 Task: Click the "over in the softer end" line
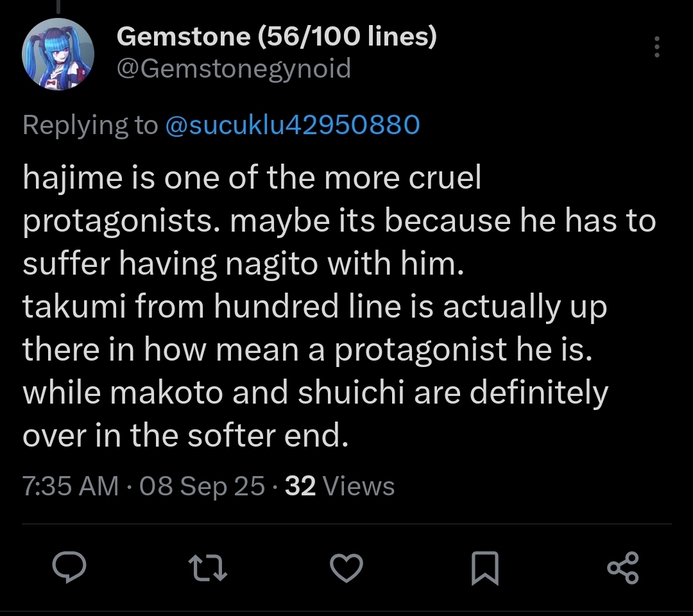(x=185, y=436)
